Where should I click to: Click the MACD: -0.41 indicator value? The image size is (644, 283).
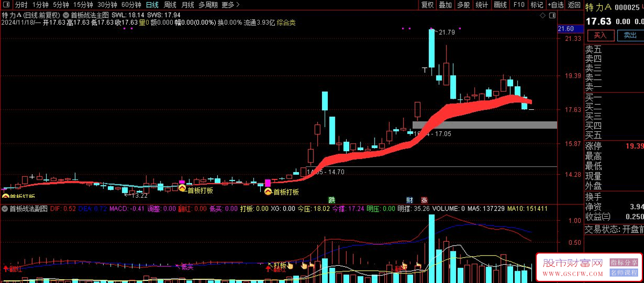pos(128,208)
